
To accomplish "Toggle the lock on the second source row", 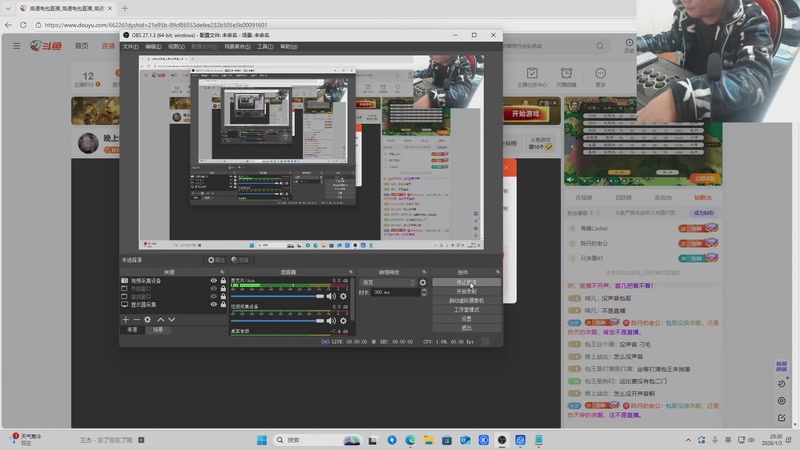I will (223, 288).
